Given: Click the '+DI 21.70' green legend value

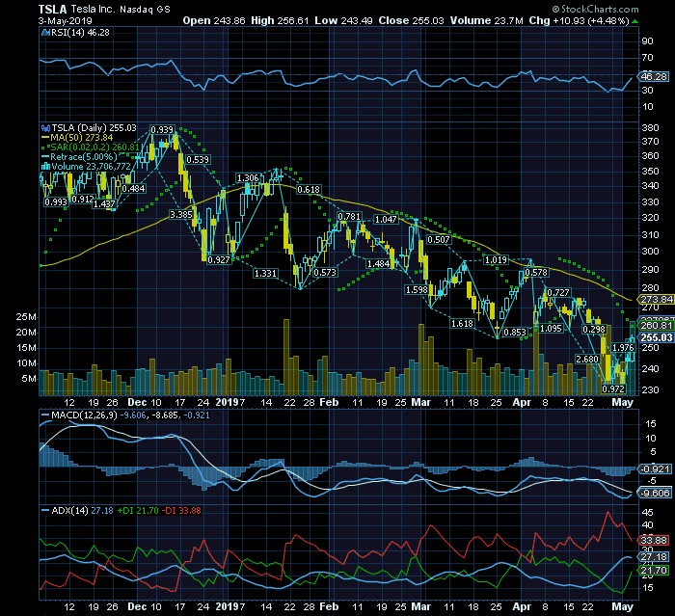Looking at the screenshot, I should 138,511.
